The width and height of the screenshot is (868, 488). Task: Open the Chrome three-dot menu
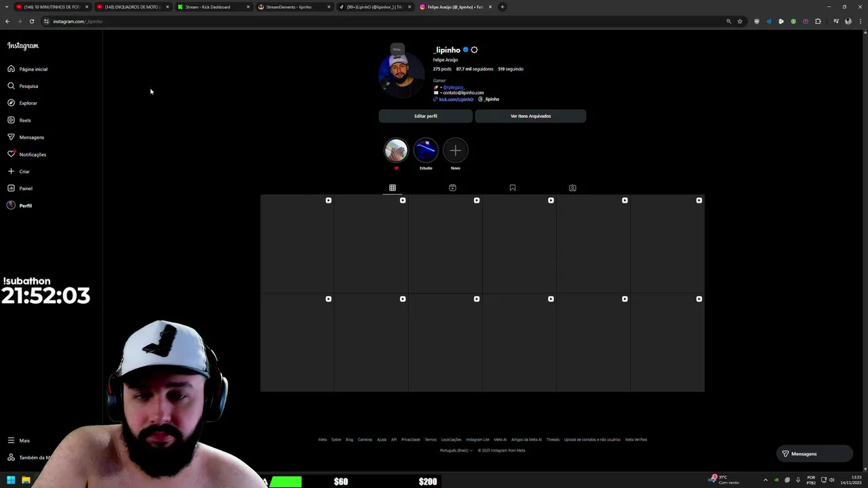[860, 21]
